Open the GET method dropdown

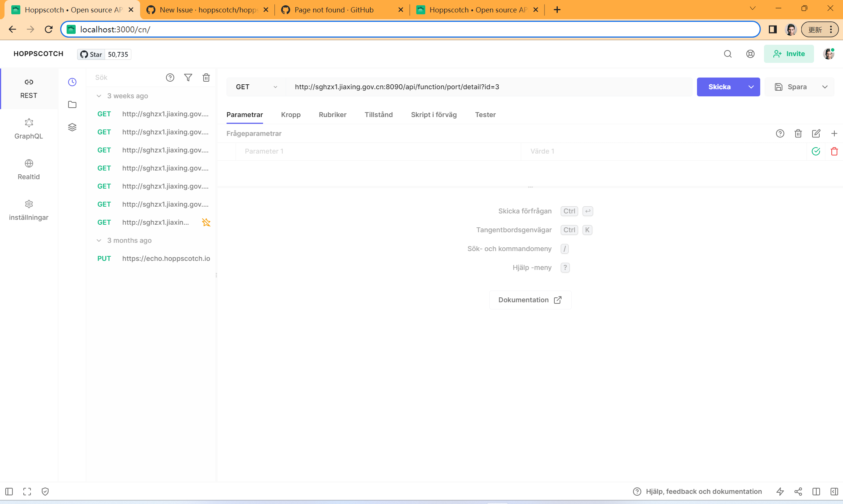256,87
